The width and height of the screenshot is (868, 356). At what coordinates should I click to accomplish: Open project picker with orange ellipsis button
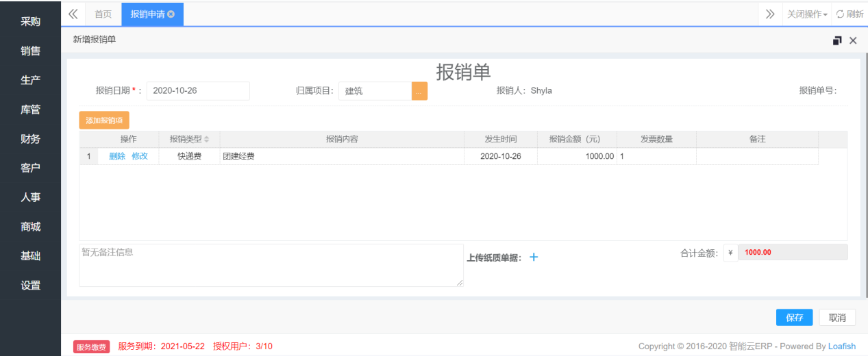419,91
